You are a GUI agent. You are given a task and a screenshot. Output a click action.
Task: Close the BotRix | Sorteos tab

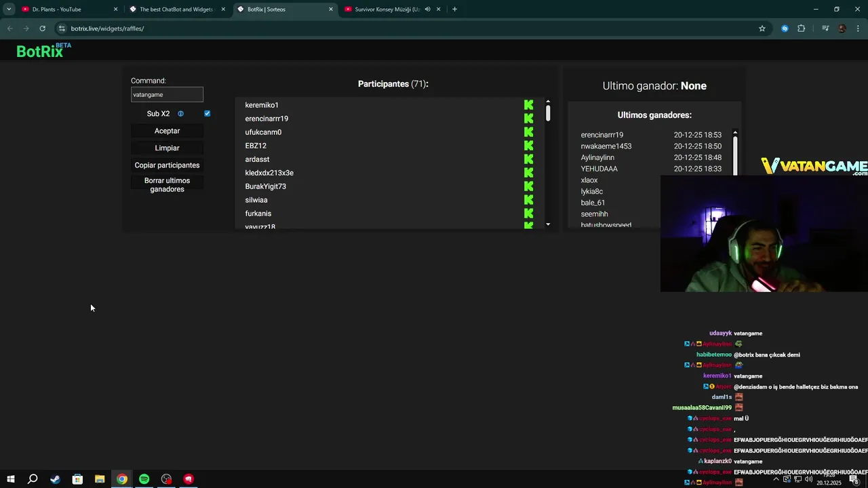[331, 9]
